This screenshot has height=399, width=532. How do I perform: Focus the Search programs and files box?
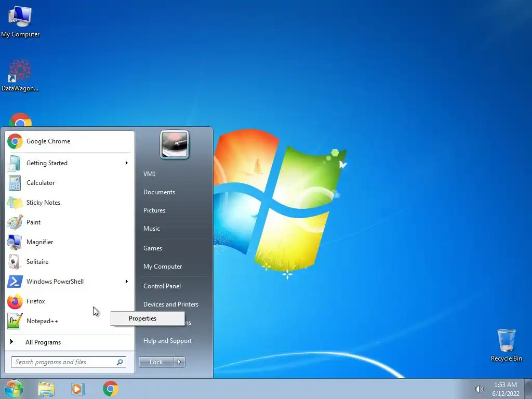click(69, 362)
